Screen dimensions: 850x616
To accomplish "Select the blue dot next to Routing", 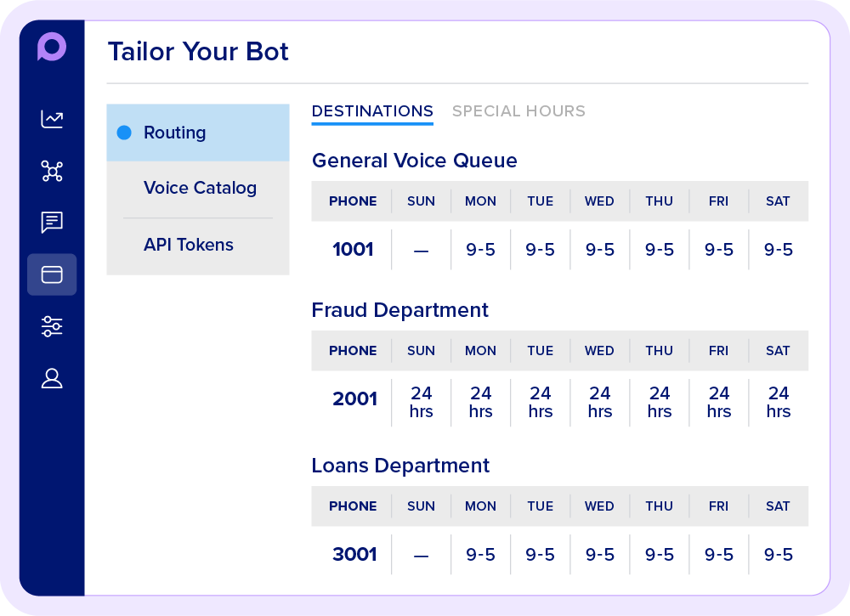I will (124, 133).
